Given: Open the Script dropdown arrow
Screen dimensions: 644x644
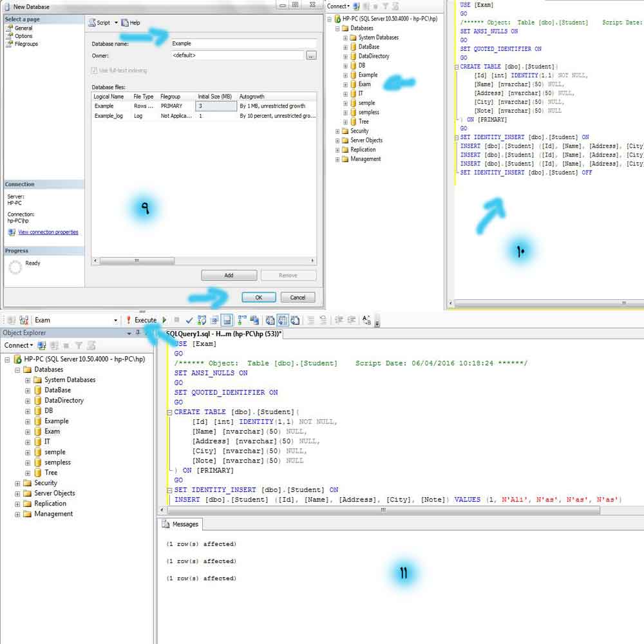Looking at the screenshot, I should 116,23.
